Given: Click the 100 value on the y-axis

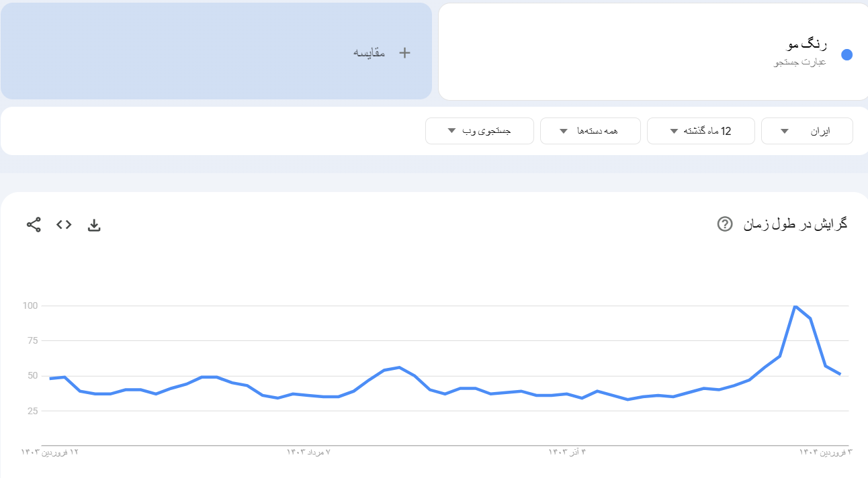Looking at the screenshot, I should click(31, 306).
